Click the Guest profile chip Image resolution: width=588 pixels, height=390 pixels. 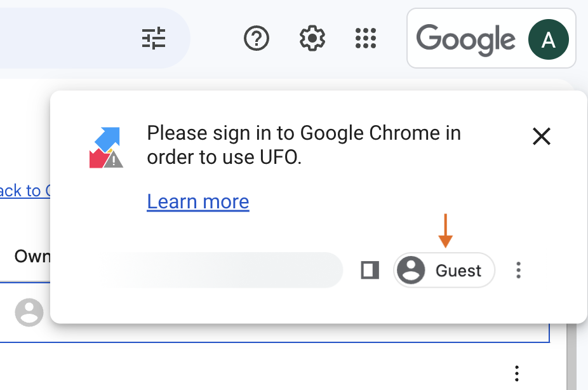(444, 270)
